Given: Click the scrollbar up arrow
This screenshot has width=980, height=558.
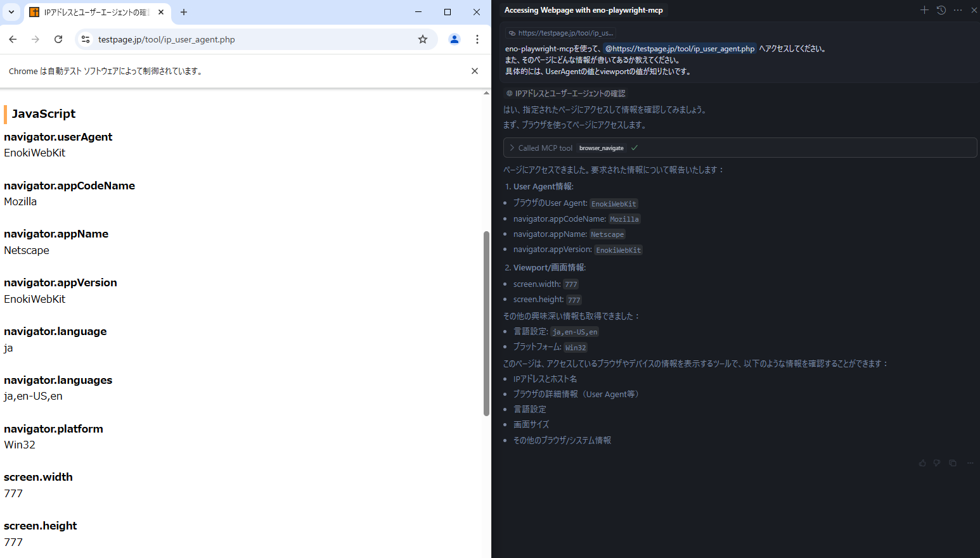Looking at the screenshot, I should pos(486,93).
